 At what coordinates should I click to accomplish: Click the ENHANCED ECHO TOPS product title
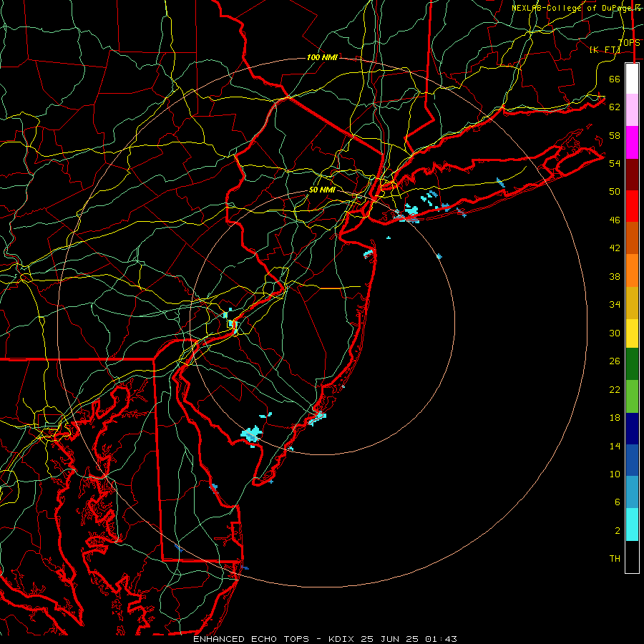click(x=251, y=639)
